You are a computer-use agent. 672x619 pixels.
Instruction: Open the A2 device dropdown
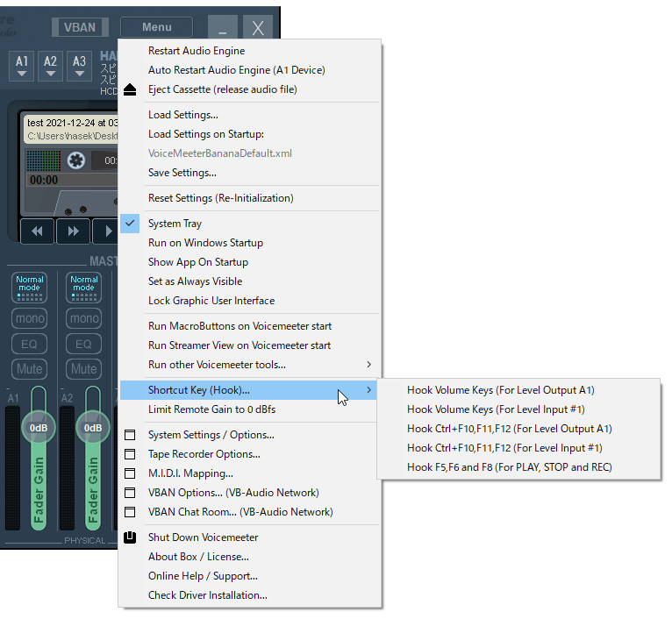coord(50,66)
